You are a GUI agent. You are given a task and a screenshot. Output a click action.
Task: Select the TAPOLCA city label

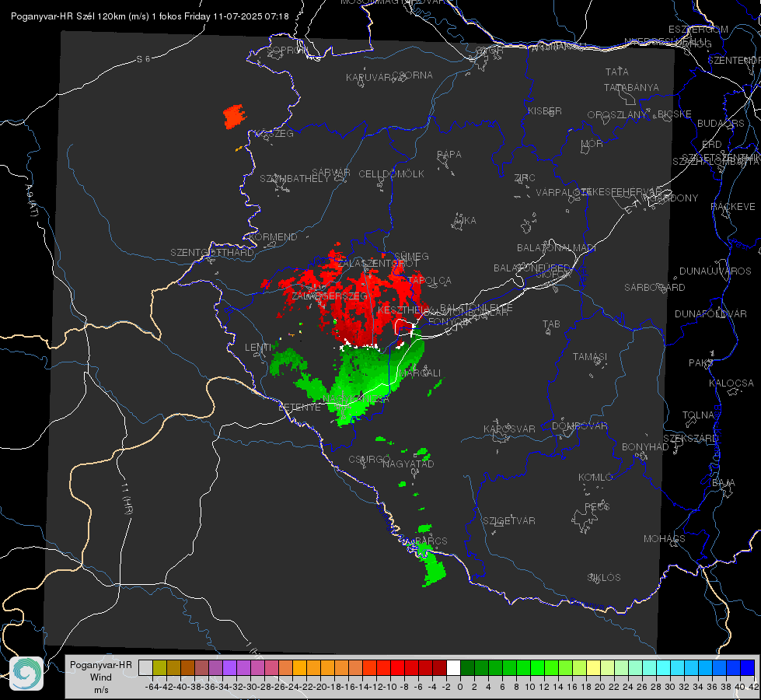[x=430, y=280]
